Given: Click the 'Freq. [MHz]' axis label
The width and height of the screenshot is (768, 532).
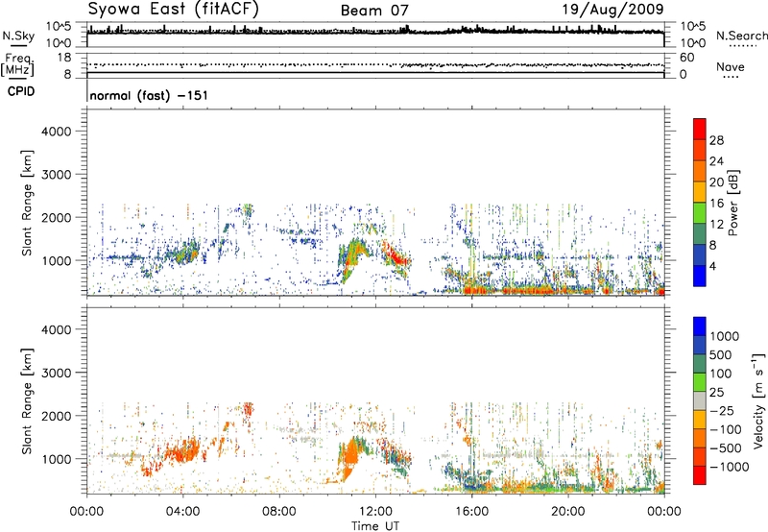Looking at the screenshot, I should (18, 65).
